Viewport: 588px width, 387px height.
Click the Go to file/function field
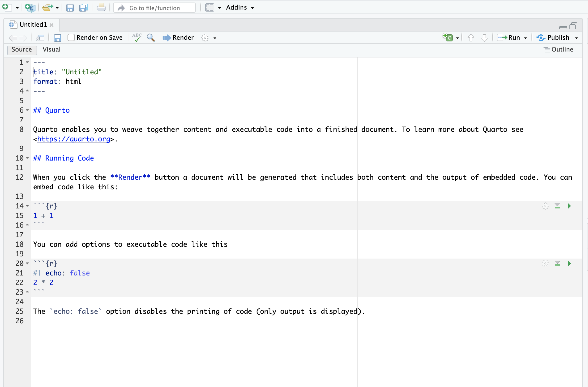pos(155,8)
